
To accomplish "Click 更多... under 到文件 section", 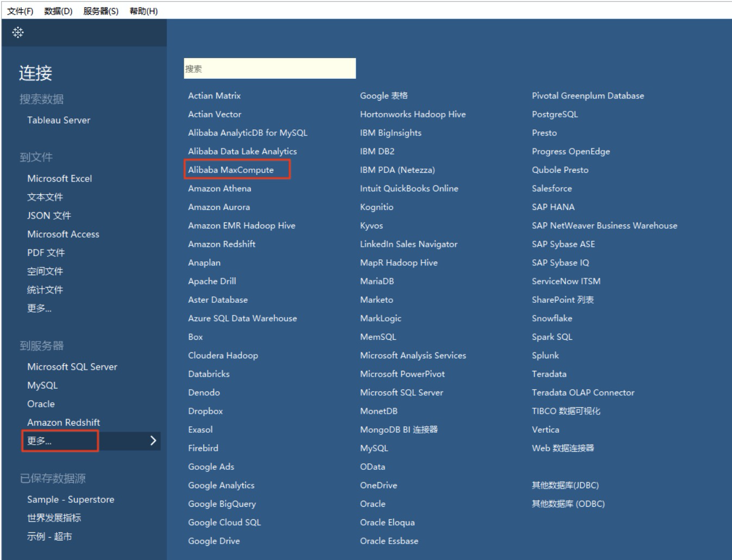I will pos(39,308).
